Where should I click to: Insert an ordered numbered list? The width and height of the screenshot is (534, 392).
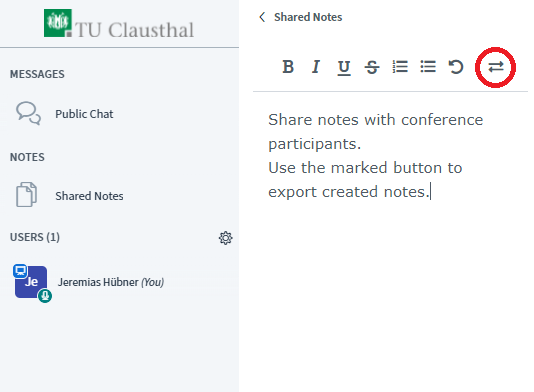400,66
